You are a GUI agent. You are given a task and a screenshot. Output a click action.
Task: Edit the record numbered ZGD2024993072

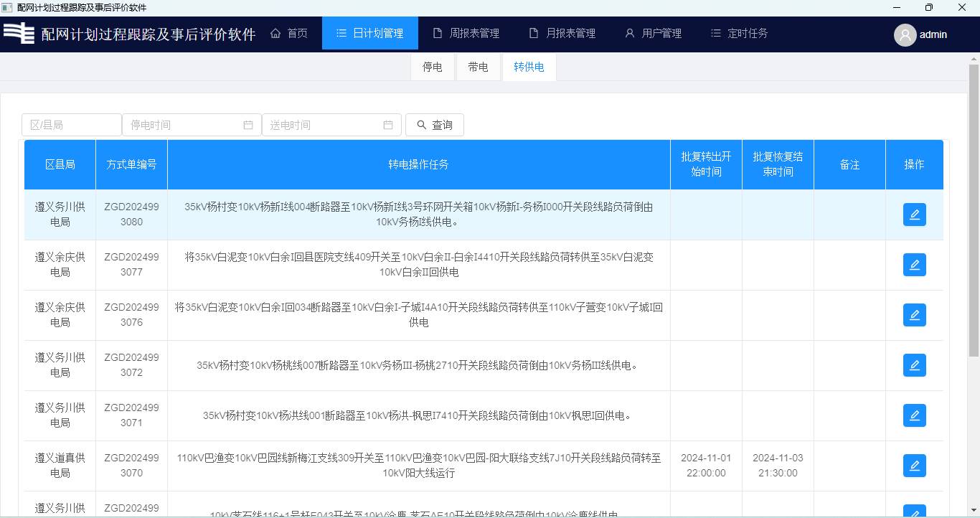click(914, 365)
